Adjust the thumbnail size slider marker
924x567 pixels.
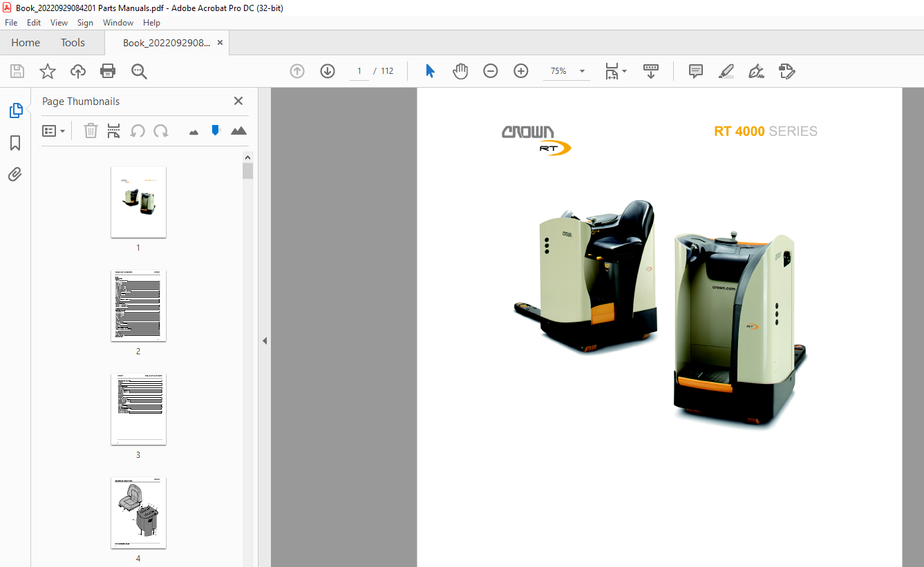[216, 130]
